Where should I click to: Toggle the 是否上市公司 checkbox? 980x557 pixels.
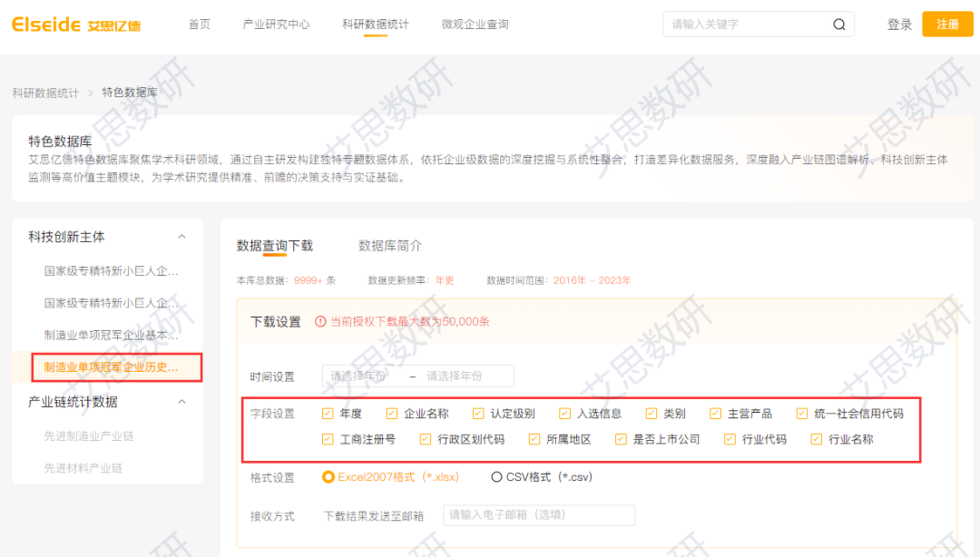[620, 439]
